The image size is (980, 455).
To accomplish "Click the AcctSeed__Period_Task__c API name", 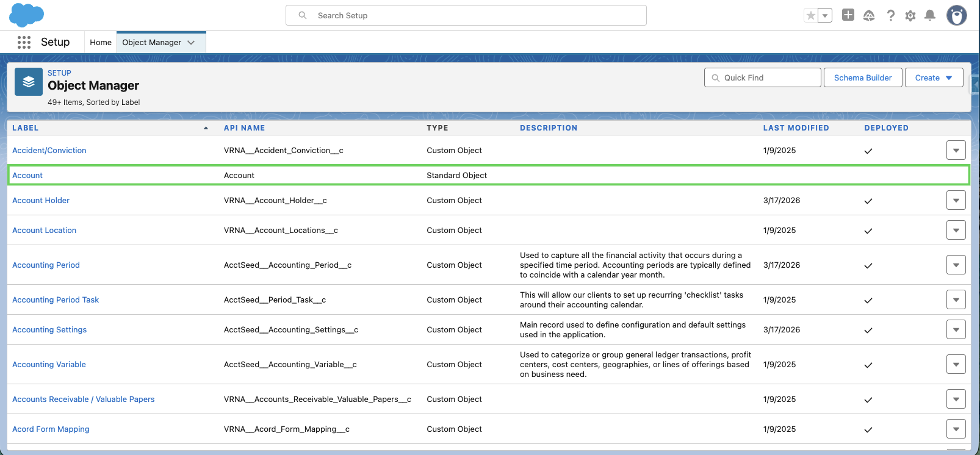I will pyautogui.click(x=275, y=300).
